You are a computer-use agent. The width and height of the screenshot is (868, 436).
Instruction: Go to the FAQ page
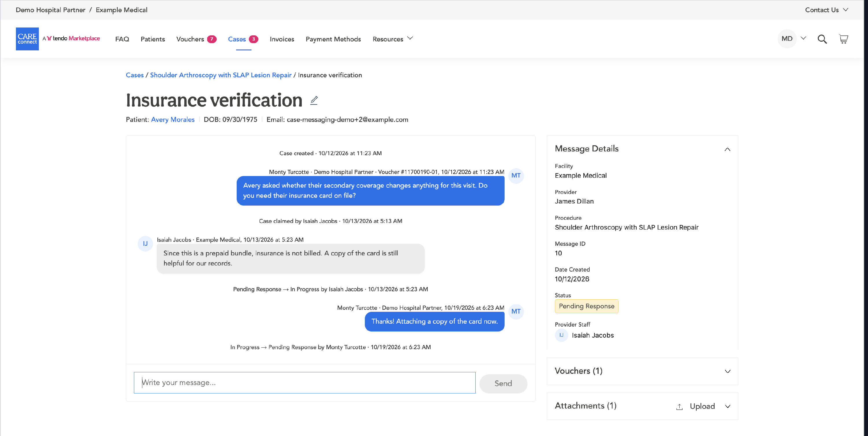(x=122, y=39)
